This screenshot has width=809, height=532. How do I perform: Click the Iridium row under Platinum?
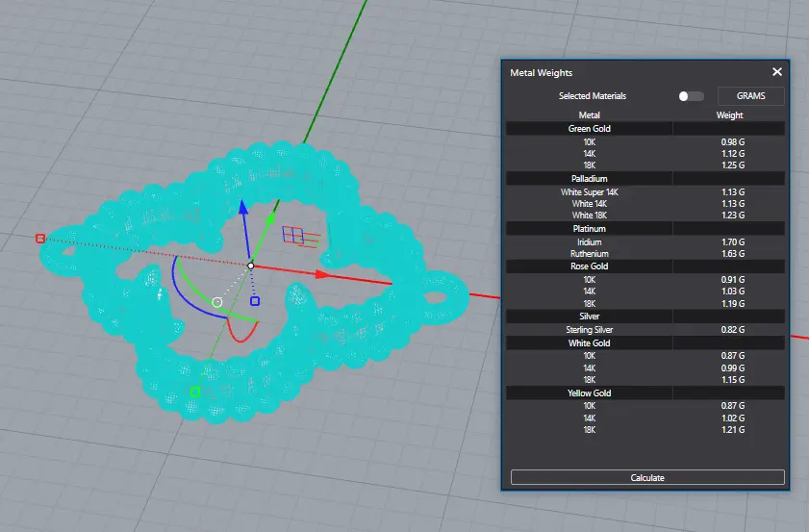click(x=589, y=241)
